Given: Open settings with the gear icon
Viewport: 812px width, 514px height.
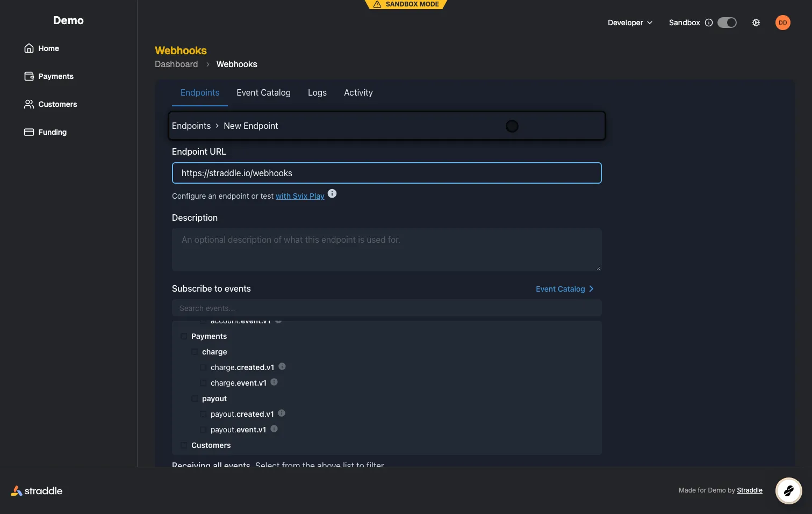Looking at the screenshot, I should (756, 23).
